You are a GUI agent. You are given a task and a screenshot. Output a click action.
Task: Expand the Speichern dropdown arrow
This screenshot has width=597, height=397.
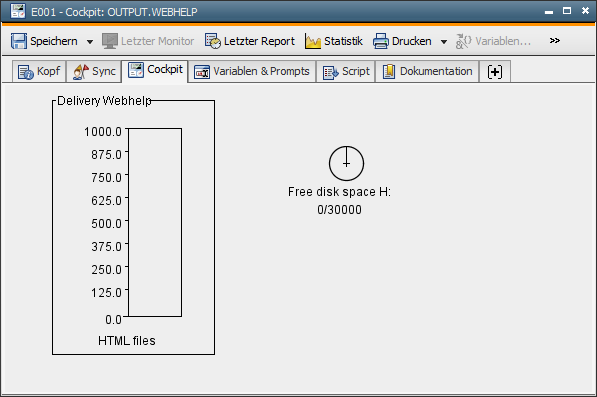pos(90,42)
